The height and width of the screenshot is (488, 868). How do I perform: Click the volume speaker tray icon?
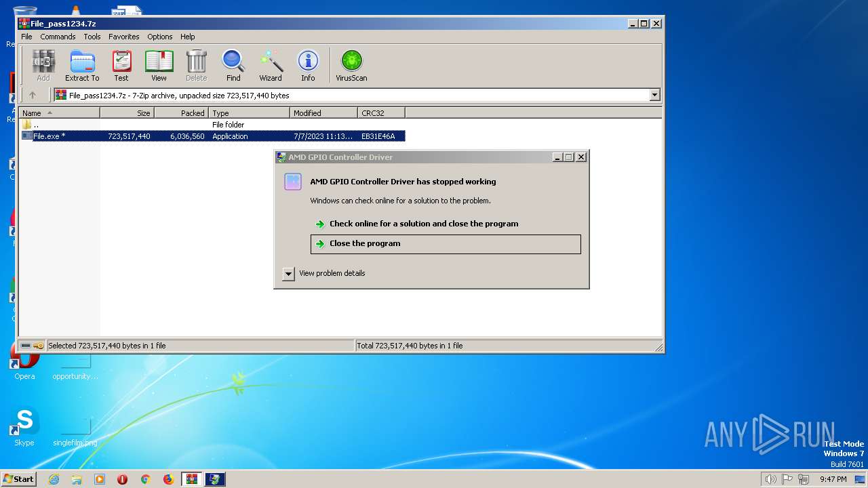pyautogui.click(x=770, y=479)
